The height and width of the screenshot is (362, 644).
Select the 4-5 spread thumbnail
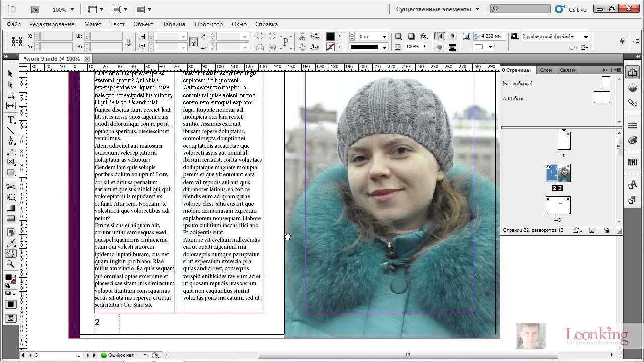coord(558,206)
